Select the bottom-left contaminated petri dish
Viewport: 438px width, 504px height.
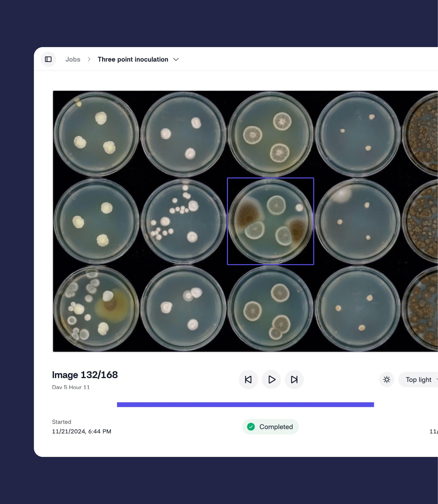point(96,309)
